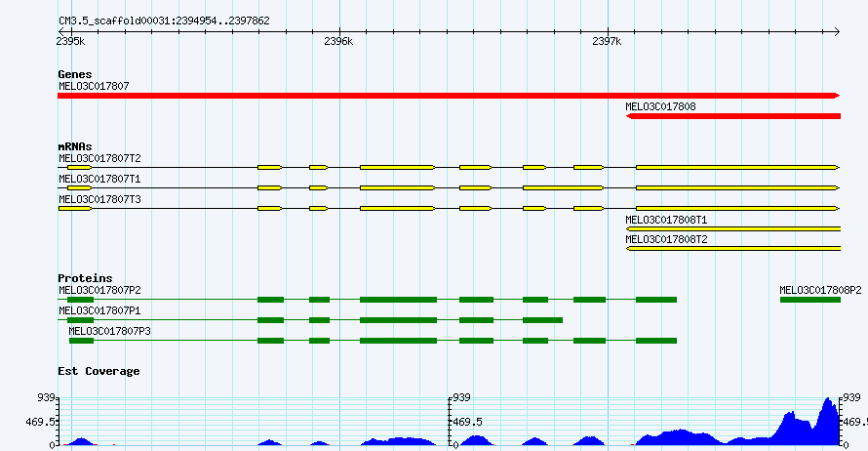The width and height of the screenshot is (868, 451).
Task: Click the last green block of MEL03C017807P3
Action: coord(656,341)
